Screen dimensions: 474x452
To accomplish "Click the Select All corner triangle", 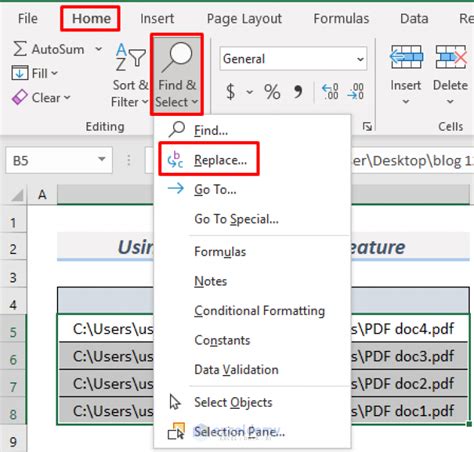I will pyautogui.click(x=17, y=195).
